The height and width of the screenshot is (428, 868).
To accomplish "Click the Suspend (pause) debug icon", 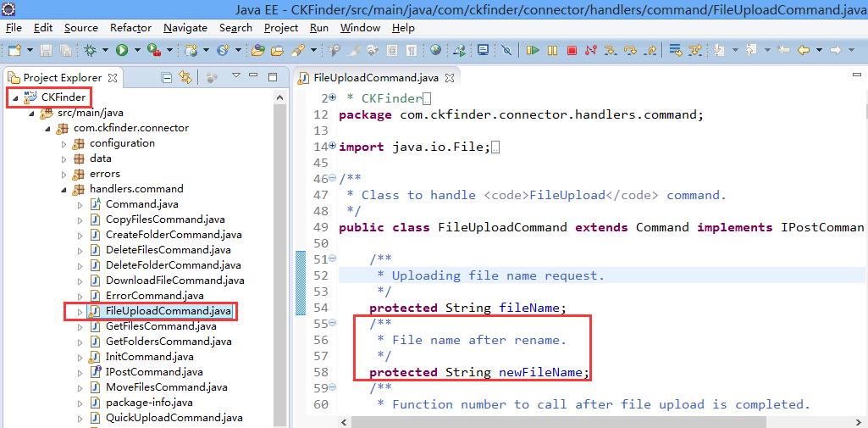I will click(552, 50).
